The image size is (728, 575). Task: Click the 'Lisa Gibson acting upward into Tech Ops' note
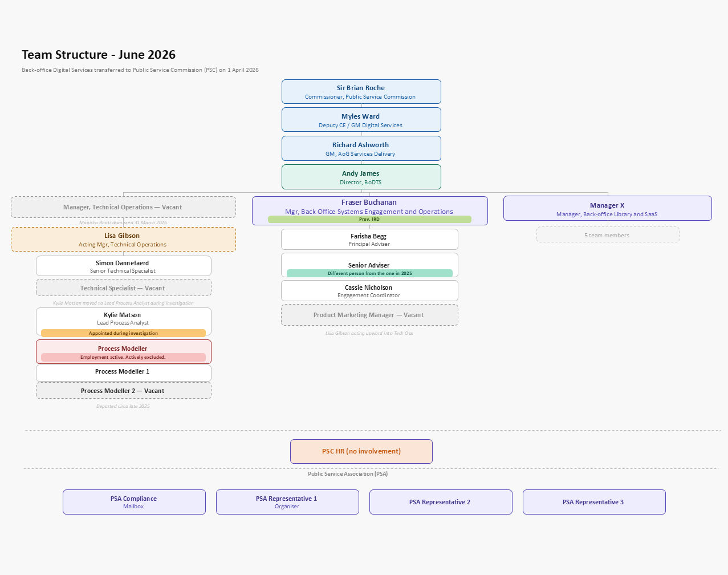369,334
